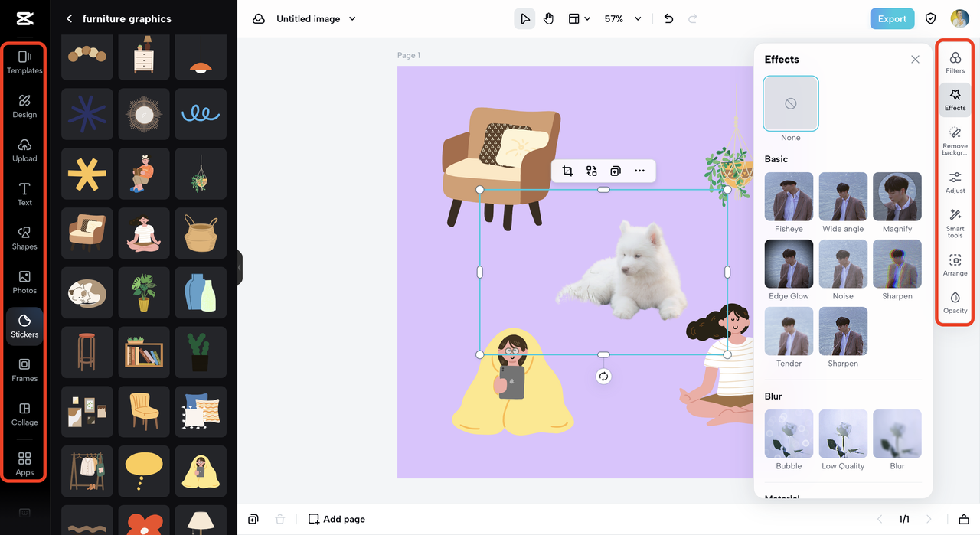Screen dimensions: 980x535
Task: Add the woven basket sticker
Action: pos(201,233)
